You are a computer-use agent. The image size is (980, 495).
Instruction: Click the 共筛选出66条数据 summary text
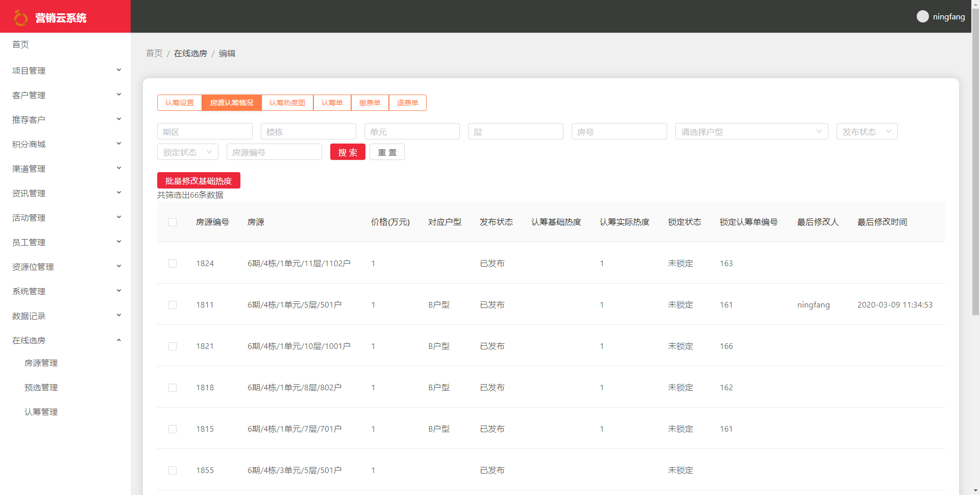click(x=190, y=195)
